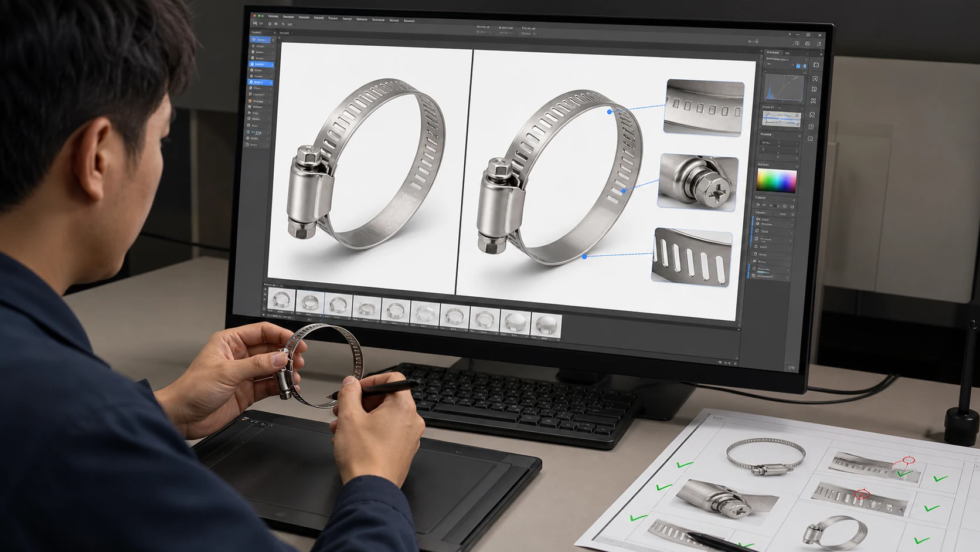Select the fifth clamp thumbnail in the filmstrip

[x=396, y=311]
